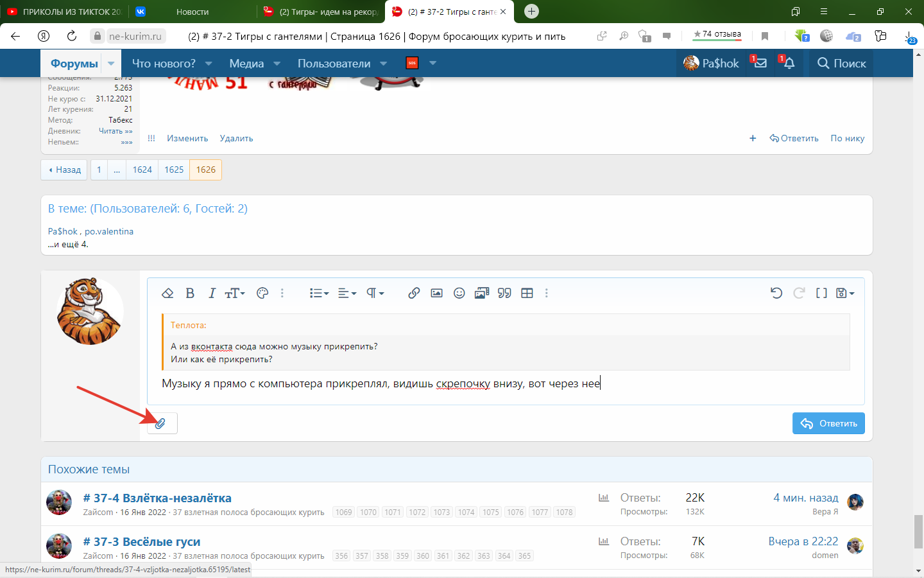Insert a quote block
This screenshot has height=578, width=924.
pos(504,293)
